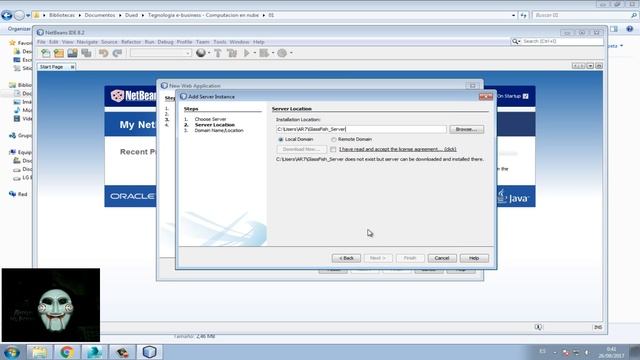This screenshot has height=360, width=640.
Task: Click the webcam overlay thumbnail
Action: pos(51,305)
